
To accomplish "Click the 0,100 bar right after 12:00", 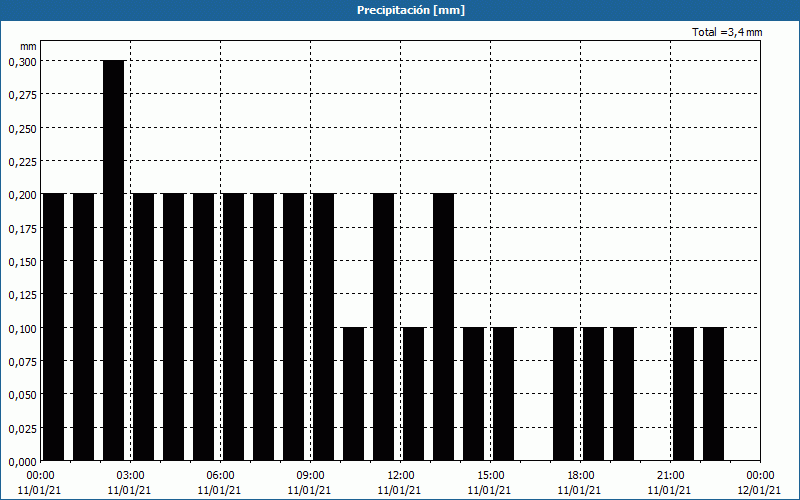I will (414, 394).
